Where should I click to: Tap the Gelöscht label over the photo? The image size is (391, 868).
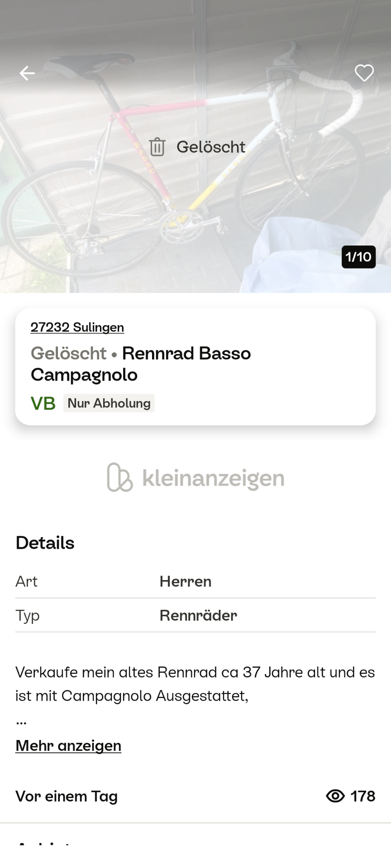point(211,147)
